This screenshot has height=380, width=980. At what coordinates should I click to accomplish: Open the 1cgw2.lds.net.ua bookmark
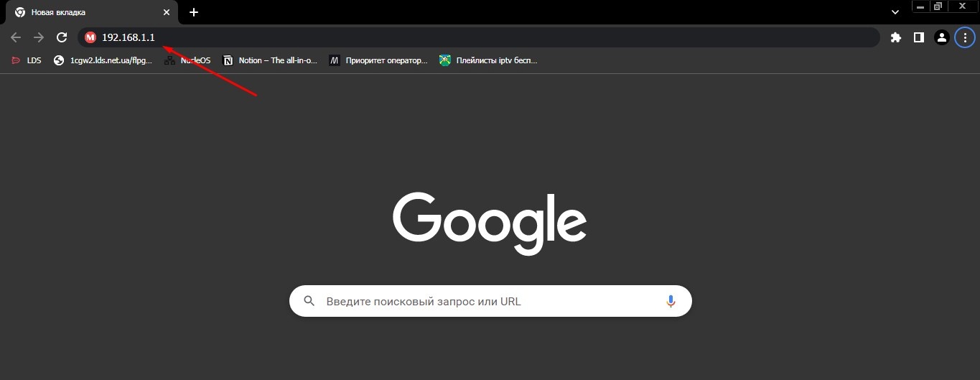coord(103,60)
